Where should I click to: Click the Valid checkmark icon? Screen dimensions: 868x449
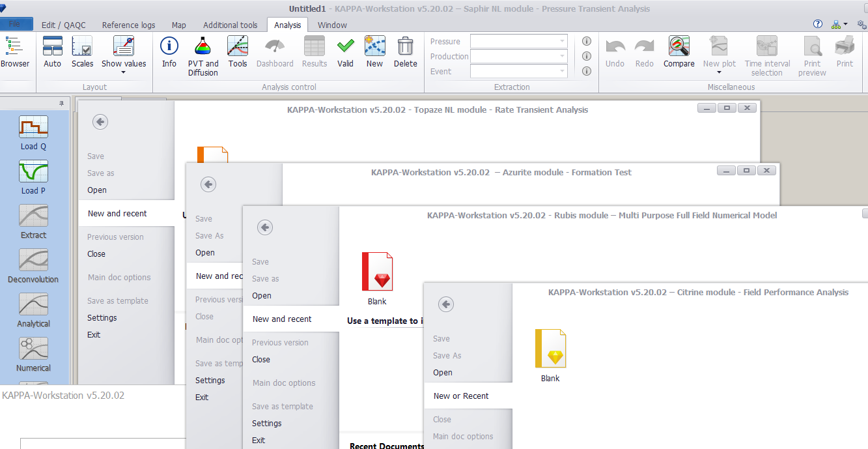346,46
